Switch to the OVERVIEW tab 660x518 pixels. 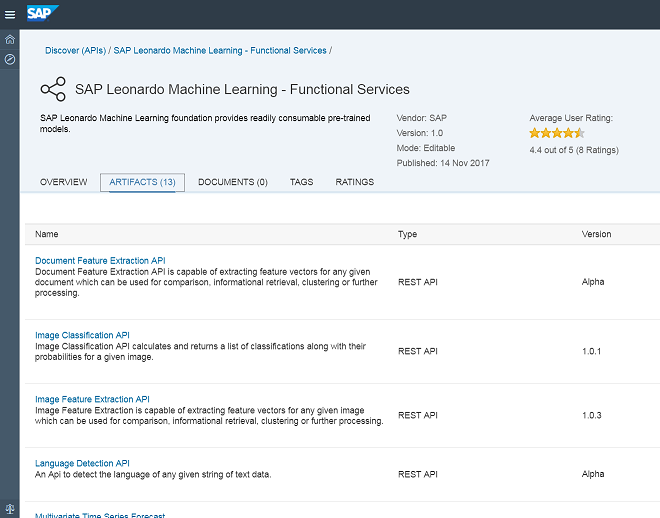64,182
